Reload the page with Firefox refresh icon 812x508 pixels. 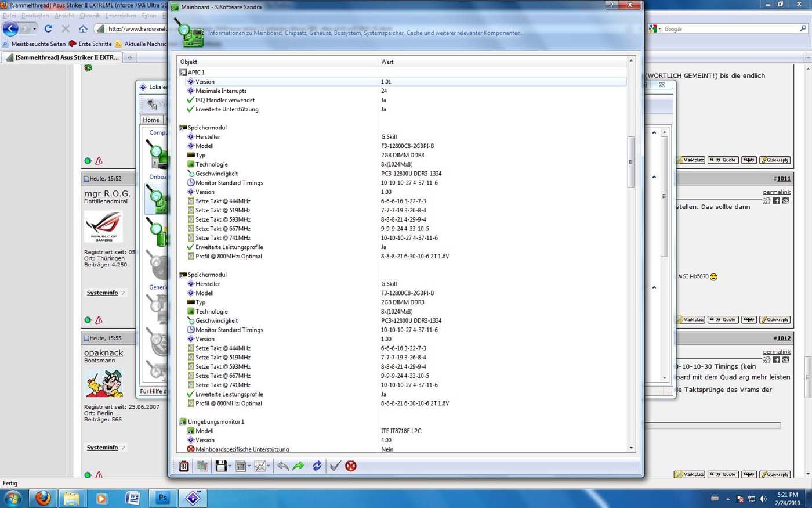click(48, 28)
